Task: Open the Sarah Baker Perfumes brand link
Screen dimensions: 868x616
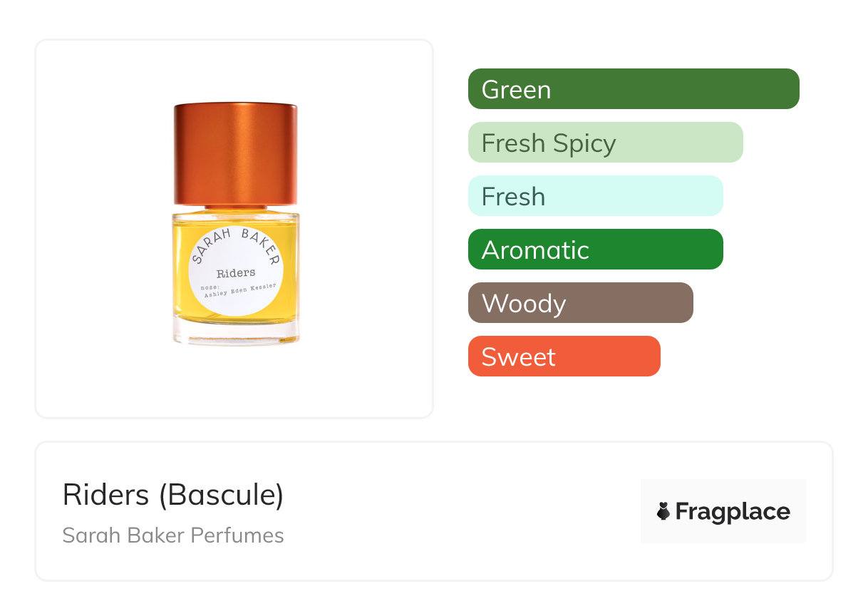Action: click(x=173, y=535)
